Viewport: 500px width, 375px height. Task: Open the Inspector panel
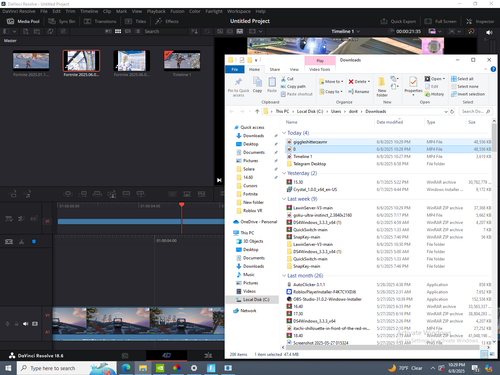(x=480, y=21)
